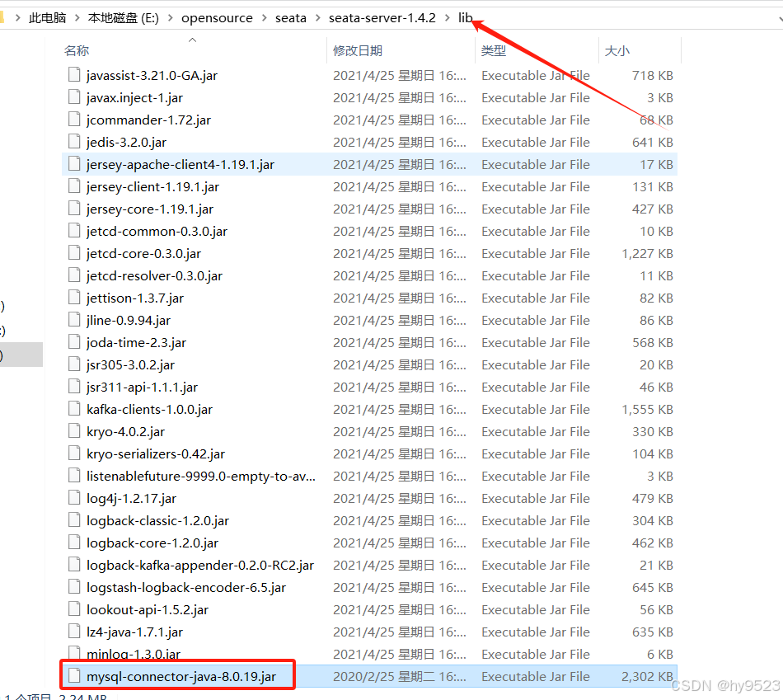Navigate to seata-server-1.4.2 in the breadcrumb

(x=382, y=18)
